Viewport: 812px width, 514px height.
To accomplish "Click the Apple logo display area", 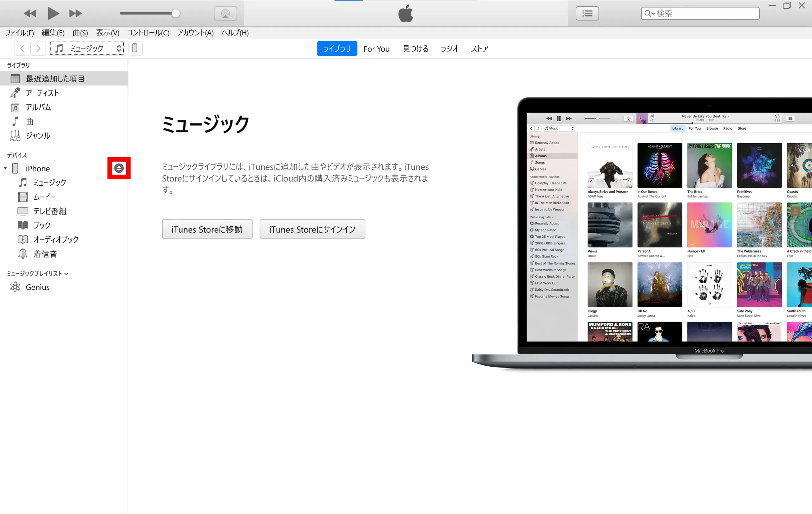I will click(406, 14).
